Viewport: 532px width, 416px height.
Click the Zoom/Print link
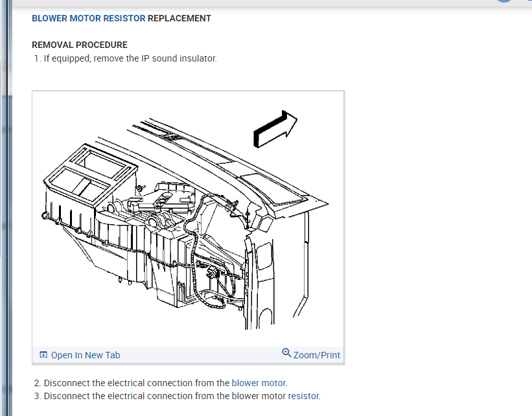316,355
